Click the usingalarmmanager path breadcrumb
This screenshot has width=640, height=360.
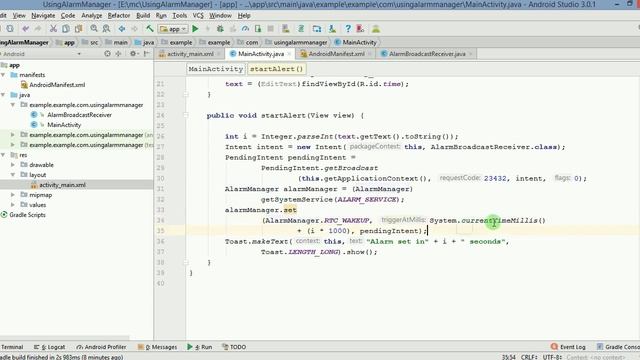(300, 42)
